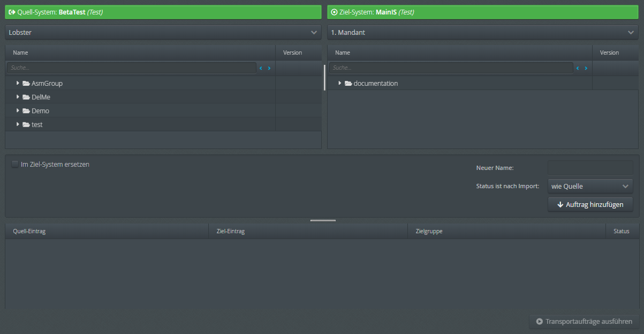
Task: Click the Neuer Name input field
Action: click(590, 168)
